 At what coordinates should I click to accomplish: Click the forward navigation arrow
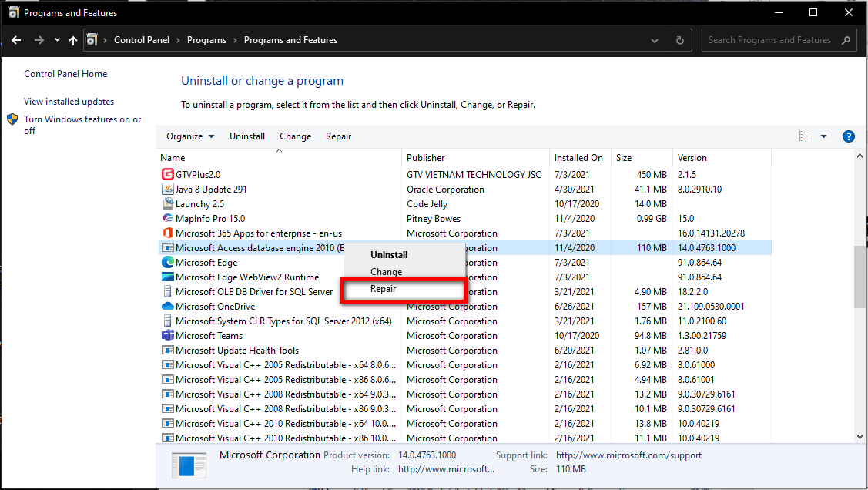[x=39, y=40]
